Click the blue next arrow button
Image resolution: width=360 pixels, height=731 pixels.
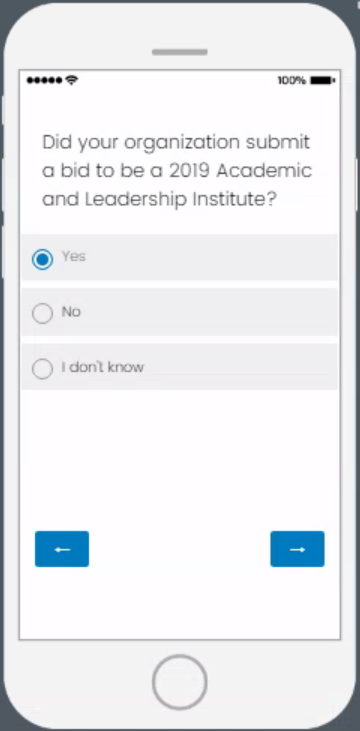click(297, 549)
